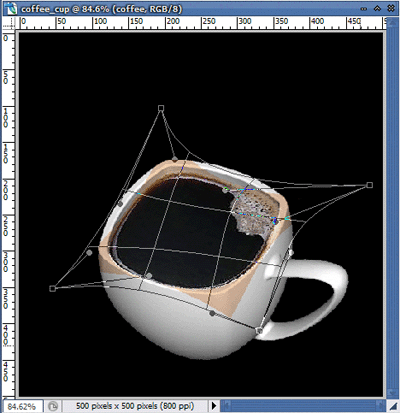Click the status bar file-info round icon
The width and height of the screenshot is (400, 413).
click(53, 406)
